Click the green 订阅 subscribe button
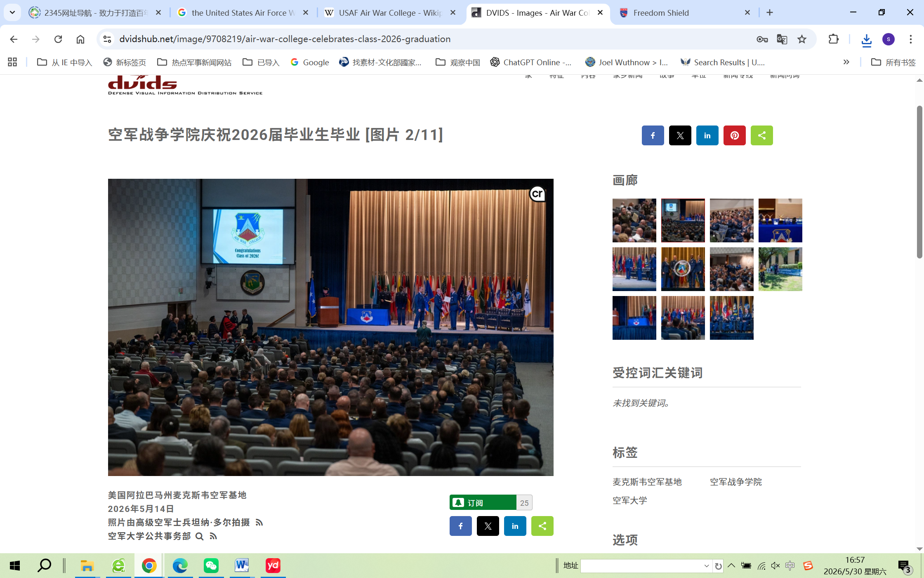 (483, 502)
